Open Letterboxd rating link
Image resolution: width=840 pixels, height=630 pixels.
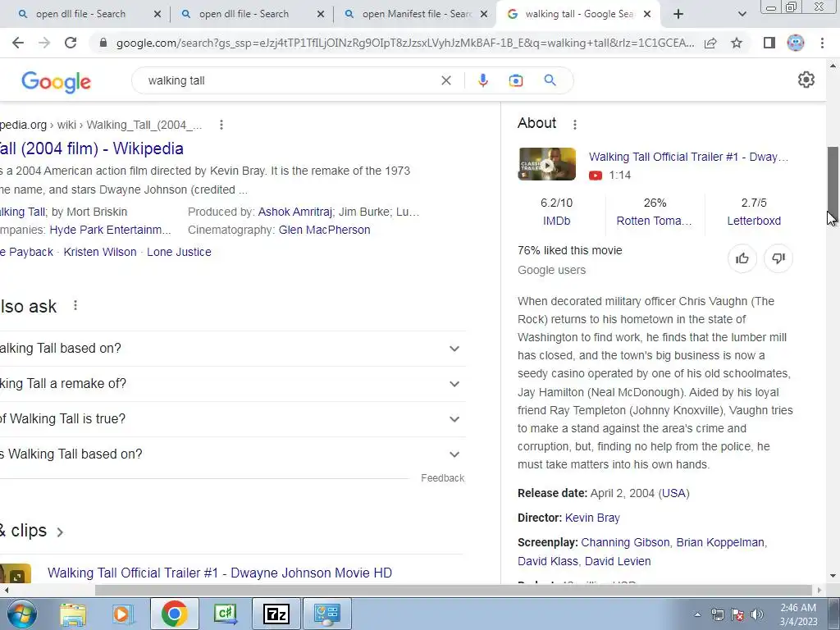click(754, 221)
